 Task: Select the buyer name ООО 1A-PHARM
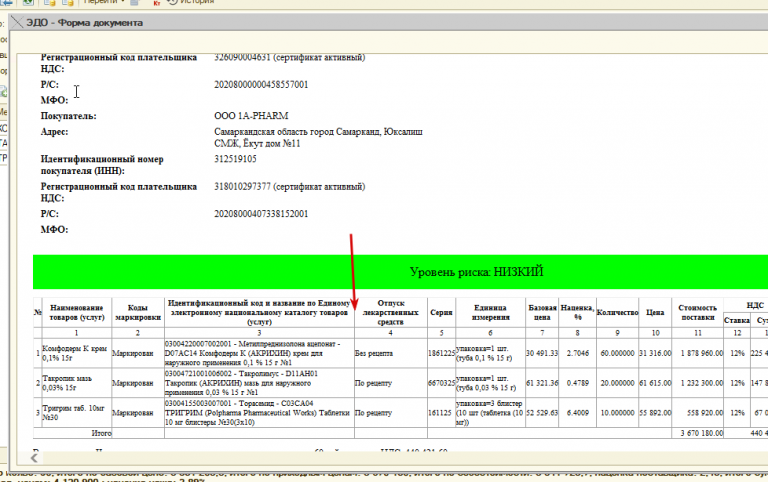251,116
